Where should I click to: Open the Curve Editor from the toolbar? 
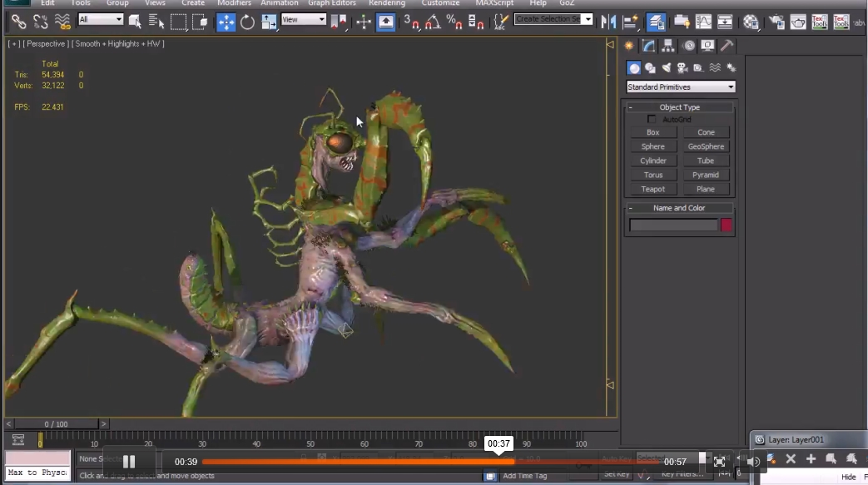point(703,22)
